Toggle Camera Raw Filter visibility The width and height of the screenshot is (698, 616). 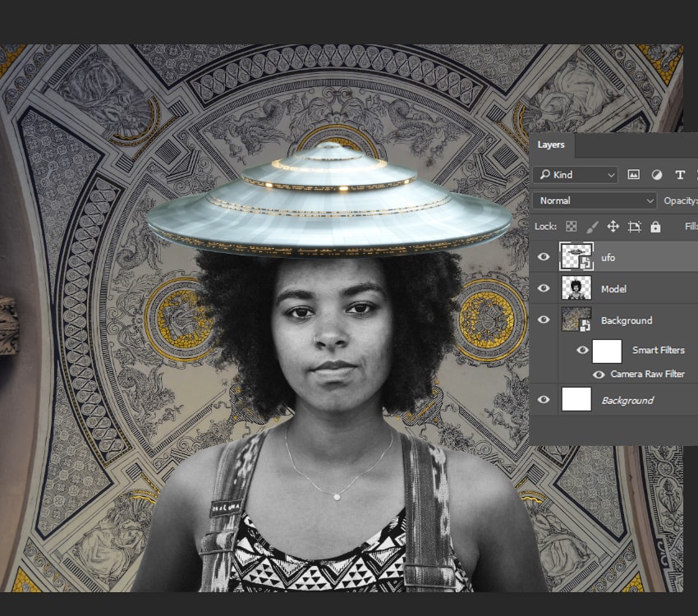(x=599, y=375)
